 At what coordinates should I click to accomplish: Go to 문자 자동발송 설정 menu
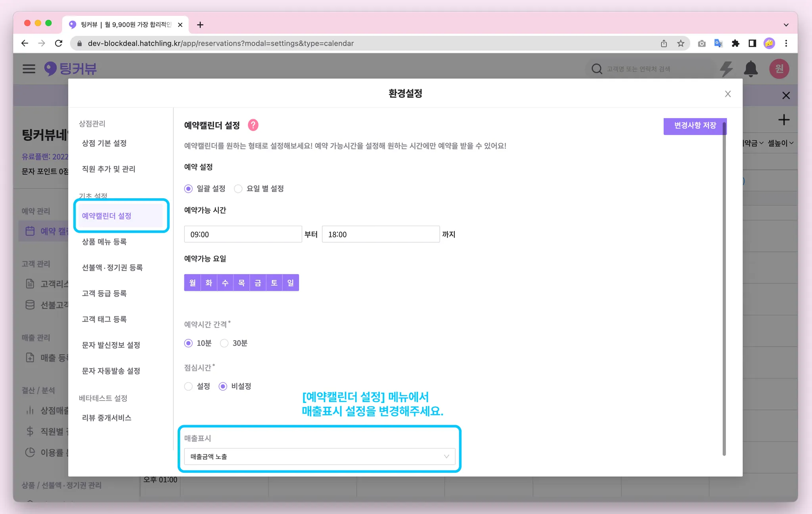(x=111, y=371)
